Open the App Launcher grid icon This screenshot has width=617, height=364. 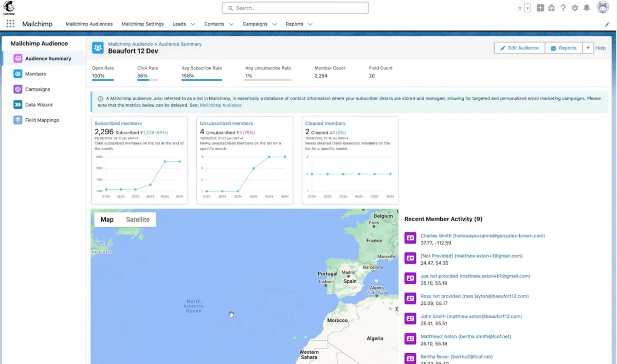pyautogui.click(x=10, y=24)
